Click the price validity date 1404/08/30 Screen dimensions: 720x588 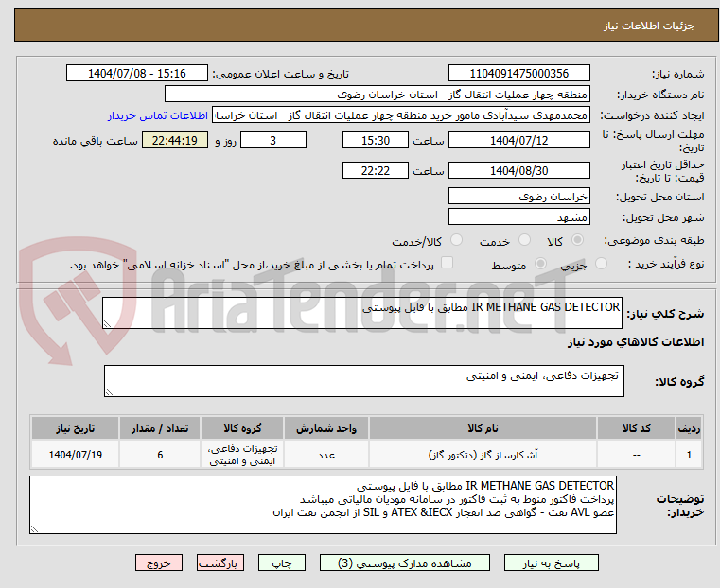tap(518, 170)
